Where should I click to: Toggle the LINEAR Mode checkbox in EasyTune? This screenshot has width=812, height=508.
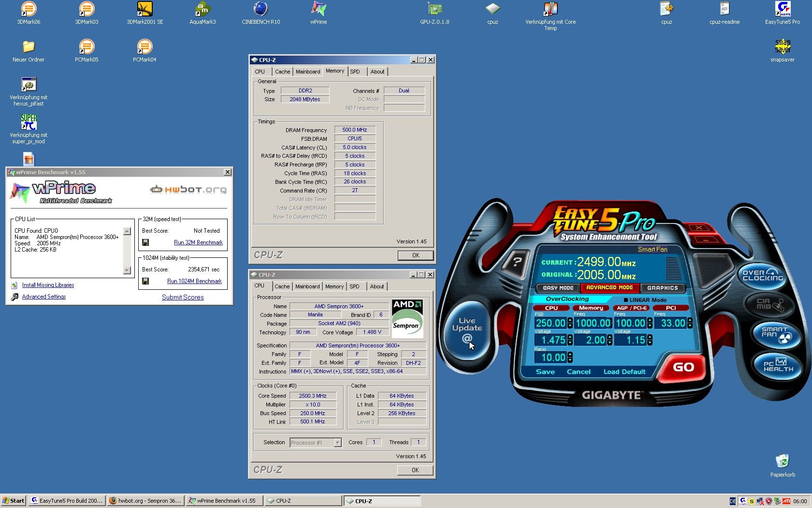coord(626,300)
